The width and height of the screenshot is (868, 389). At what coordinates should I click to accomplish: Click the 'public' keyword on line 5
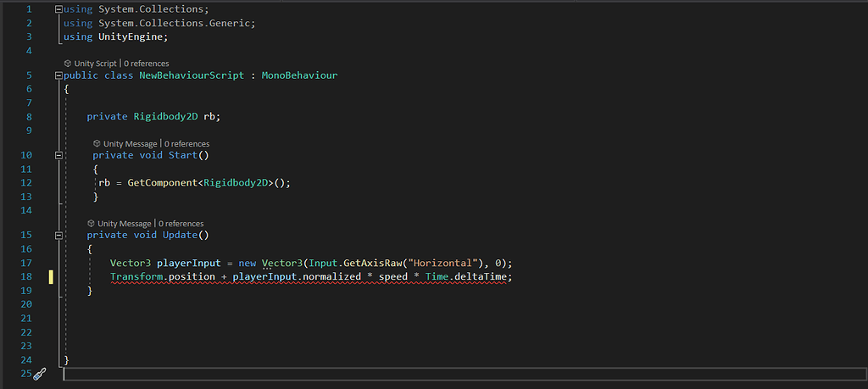[81, 75]
